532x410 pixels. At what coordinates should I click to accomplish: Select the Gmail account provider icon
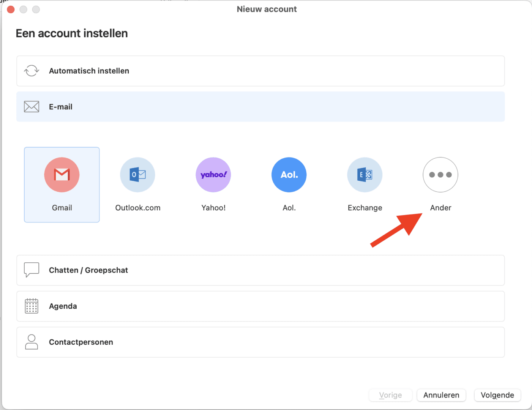pos(62,175)
